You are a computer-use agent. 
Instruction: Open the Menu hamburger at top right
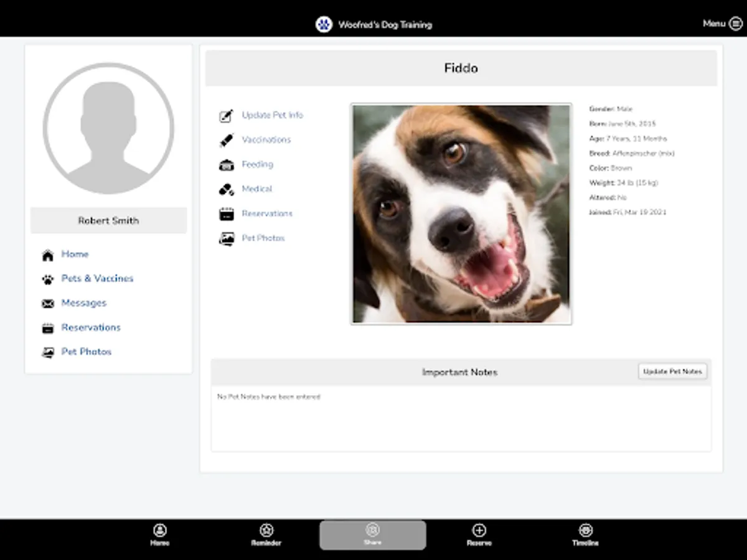735,23
